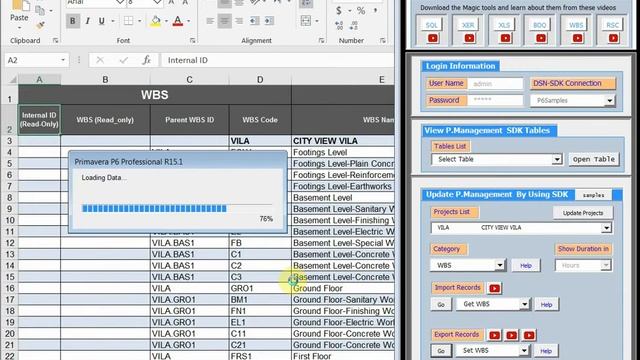The width and height of the screenshot is (640, 360).
Task: Open the Category WBS dropdown
Action: [x=500, y=265]
